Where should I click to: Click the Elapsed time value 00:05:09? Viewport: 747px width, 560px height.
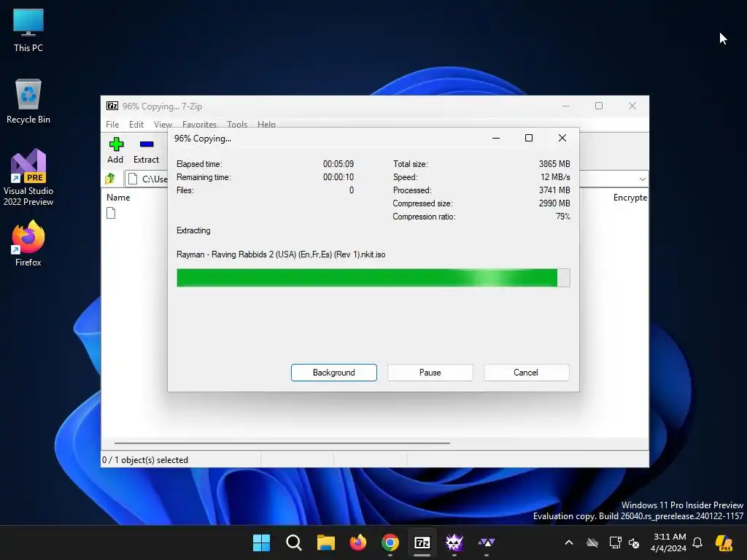click(338, 164)
